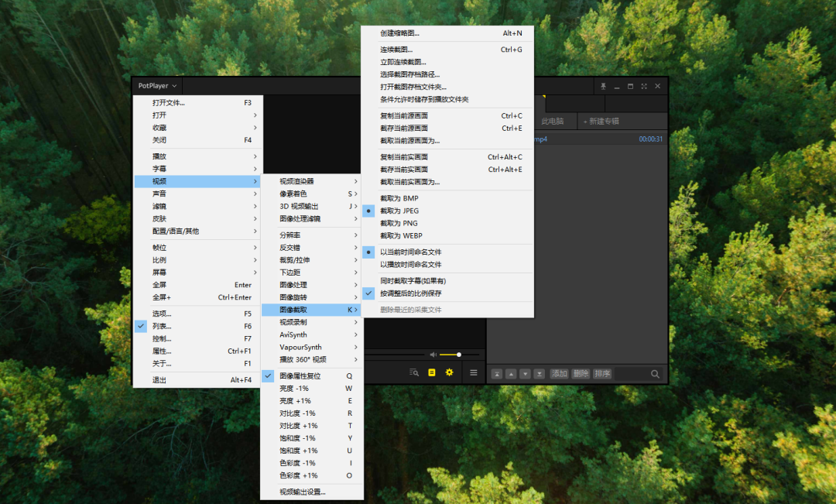This screenshot has width=836, height=504.
Task: Click the fullscreen icon in title bar
Action: pyautogui.click(x=644, y=86)
